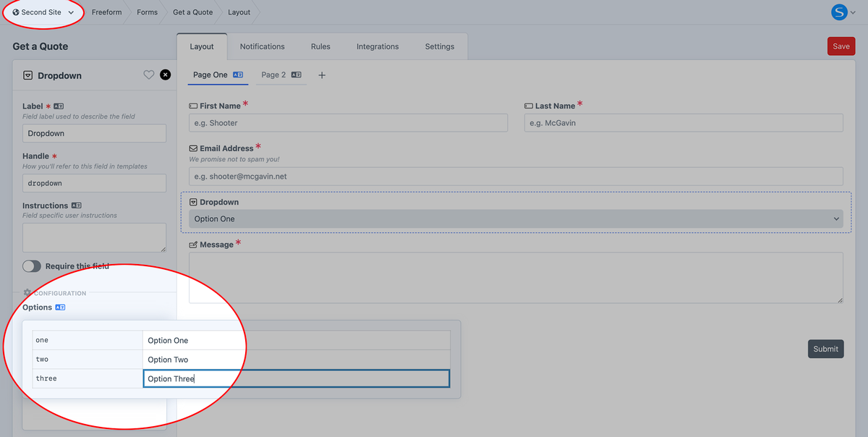
Task: Open the Get a Quote breadcrumb
Action: pyautogui.click(x=192, y=12)
